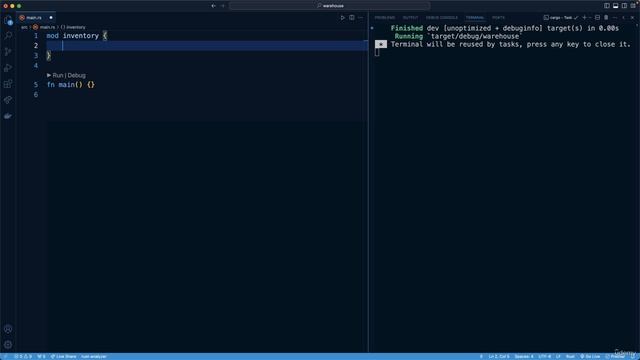The height and width of the screenshot is (360, 640).
Task: Close the terminal panel
Action: coord(633,18)
